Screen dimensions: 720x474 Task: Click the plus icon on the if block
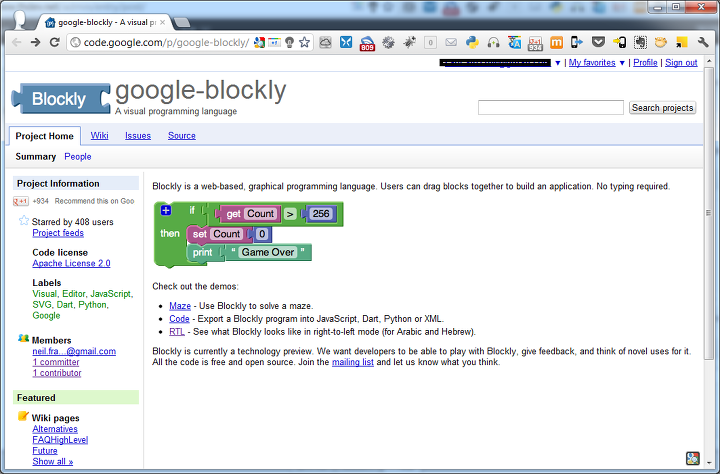(x=166, y=210)
